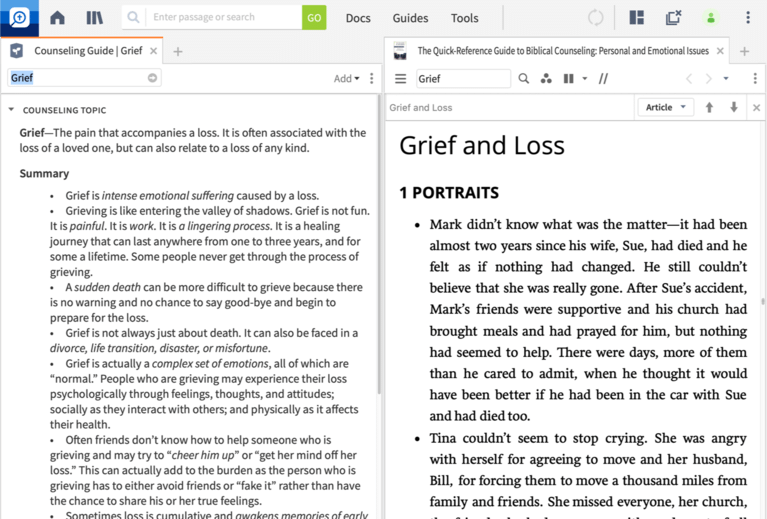
Task: Open the Logos app logo button
Action: tap(19, 18)
